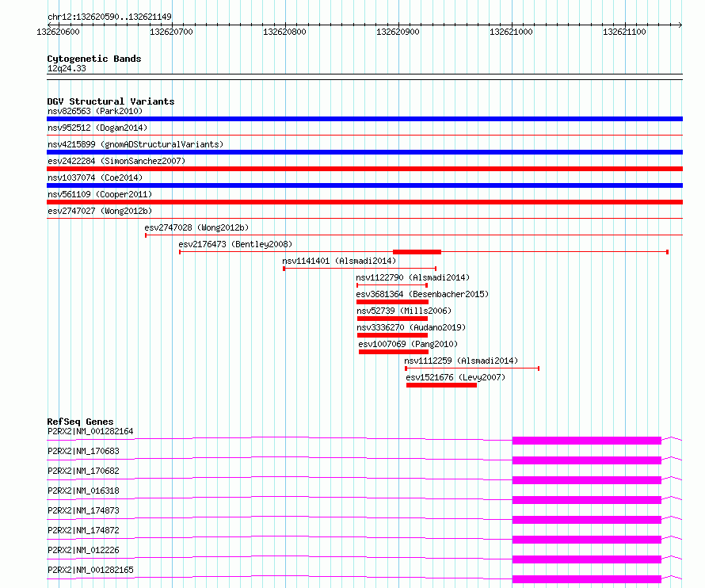Select the magenta exon of P2RX2|NM_016318
Screen dimensions: 705x588
587,500
